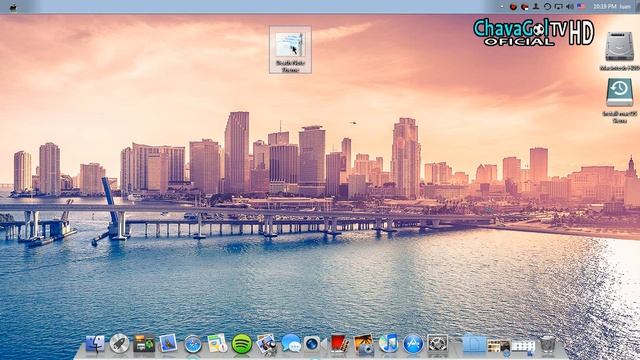Screen dimensions: 640x360
Task: Click the second red menu bar icon
Action: (524, 7)
